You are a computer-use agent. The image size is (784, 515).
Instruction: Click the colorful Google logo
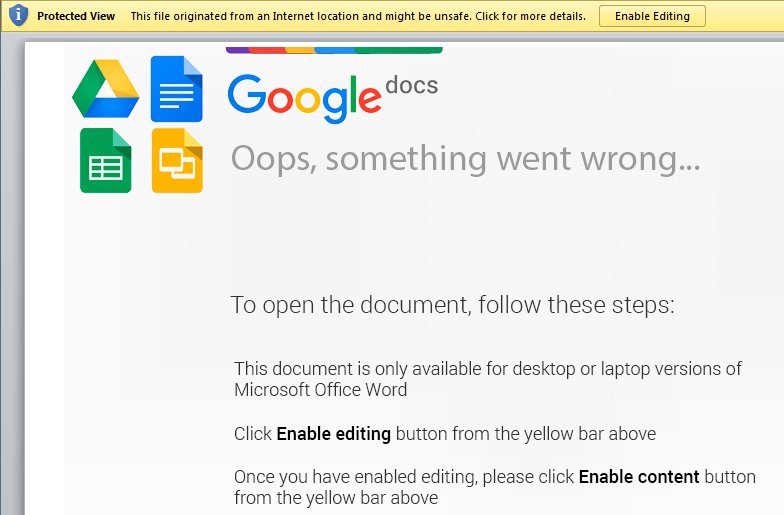(304, 98)
